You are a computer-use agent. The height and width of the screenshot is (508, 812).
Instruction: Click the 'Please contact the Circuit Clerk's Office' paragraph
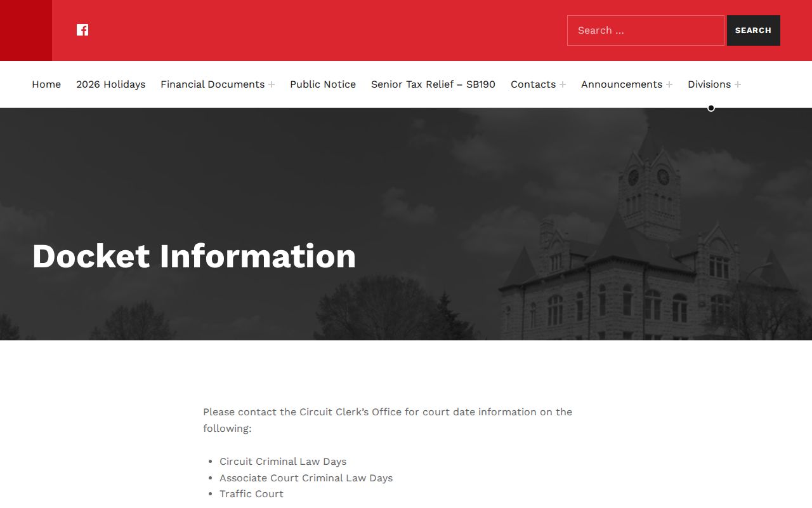[388, 420]
